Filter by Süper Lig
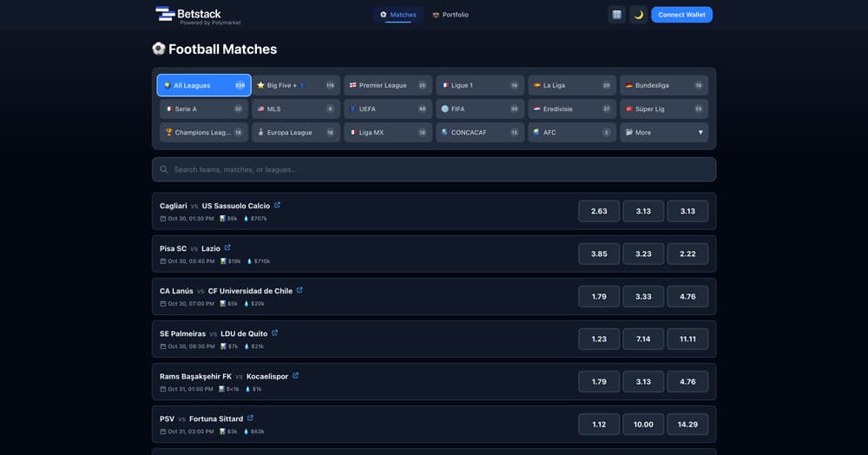Screen dimensions: 868x455 pos(664,109)
